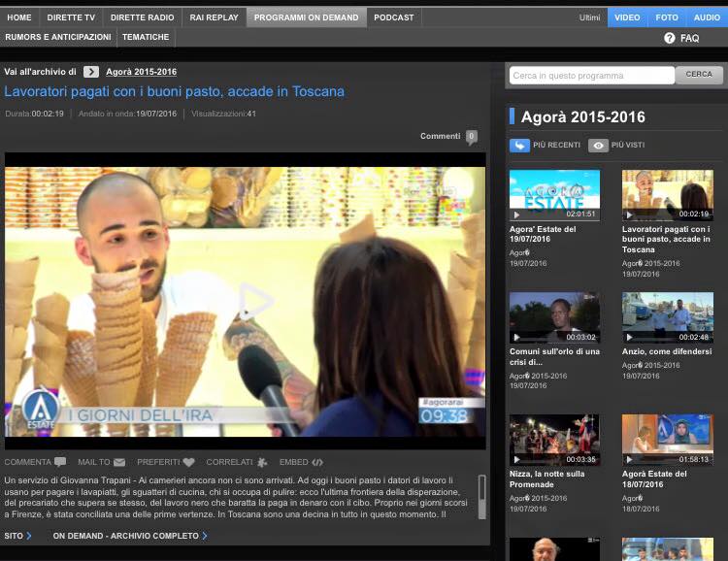Screen dimensions: 728x561
Task: Open the comments bubble counter icon
Action: tap(471, 137)
